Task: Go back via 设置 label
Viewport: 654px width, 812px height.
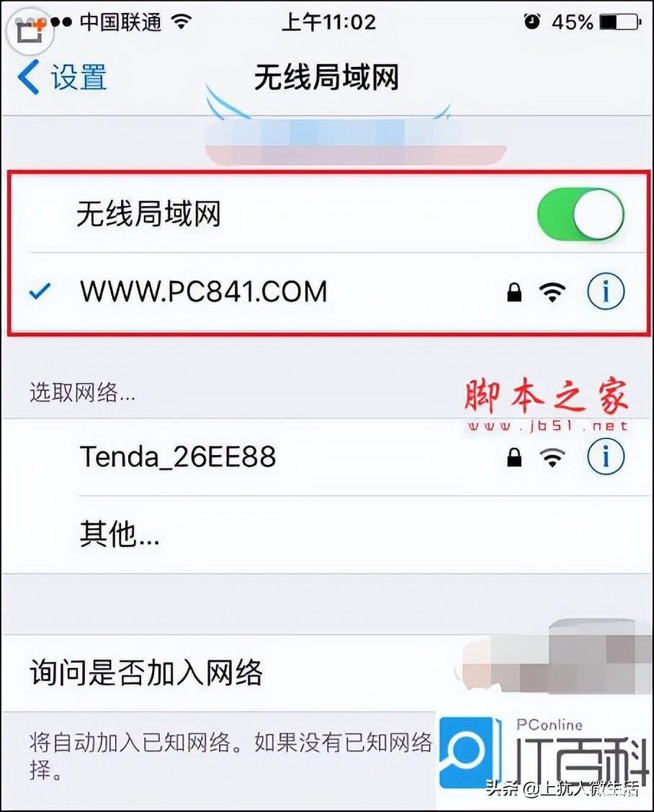Action: (x=79, y=77)
